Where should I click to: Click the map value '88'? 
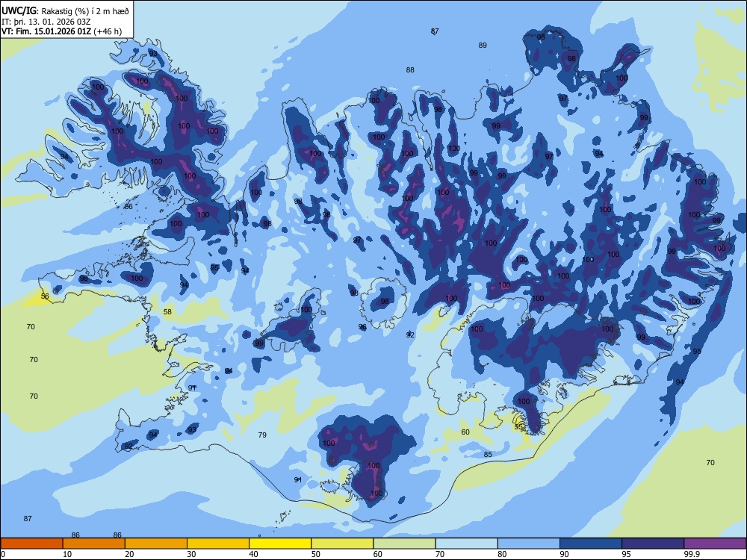[410, 69]
